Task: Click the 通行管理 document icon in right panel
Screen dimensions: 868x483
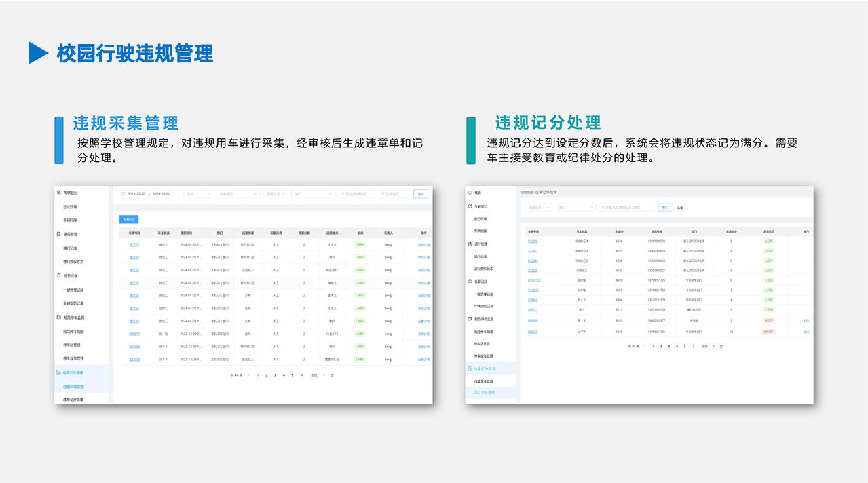Action: coord(470,244)
